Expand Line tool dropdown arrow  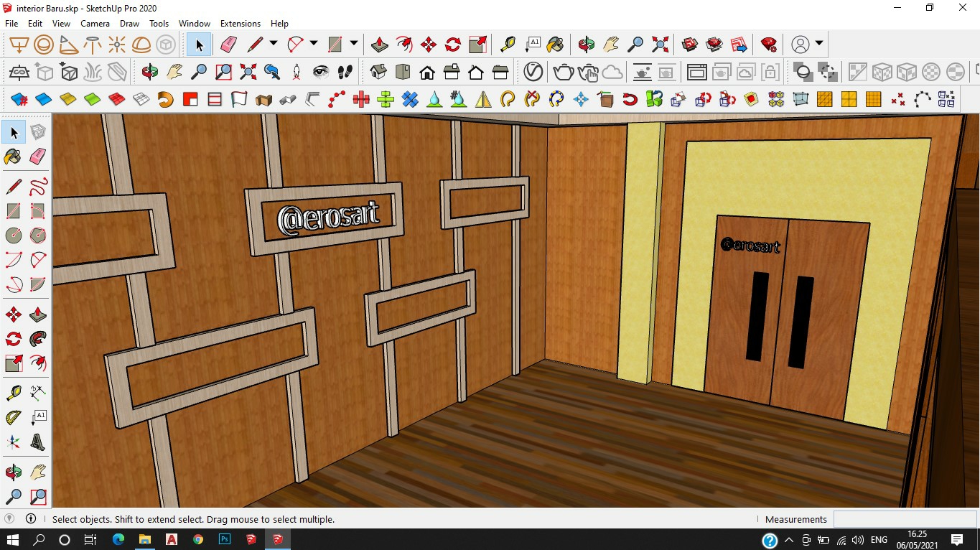[x=274, y=44]
